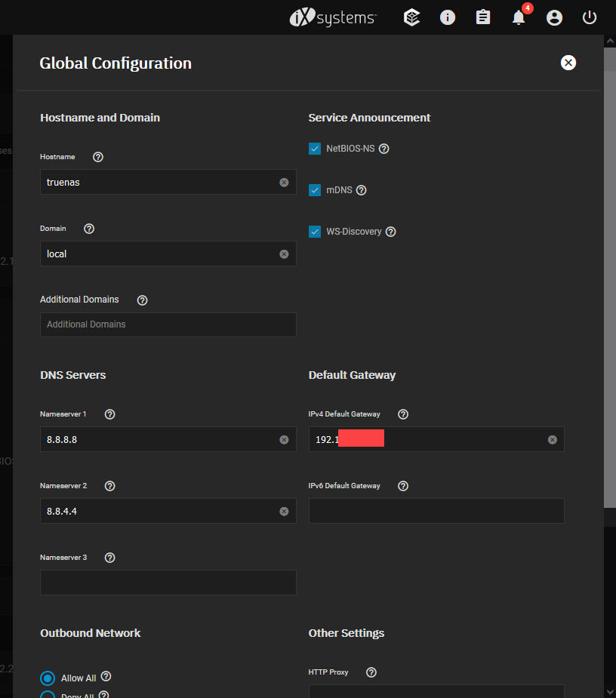This screenshot has width=616, height=698.
Task: Click the Hostname input containing truenas
Action: [x=168, y=182]
